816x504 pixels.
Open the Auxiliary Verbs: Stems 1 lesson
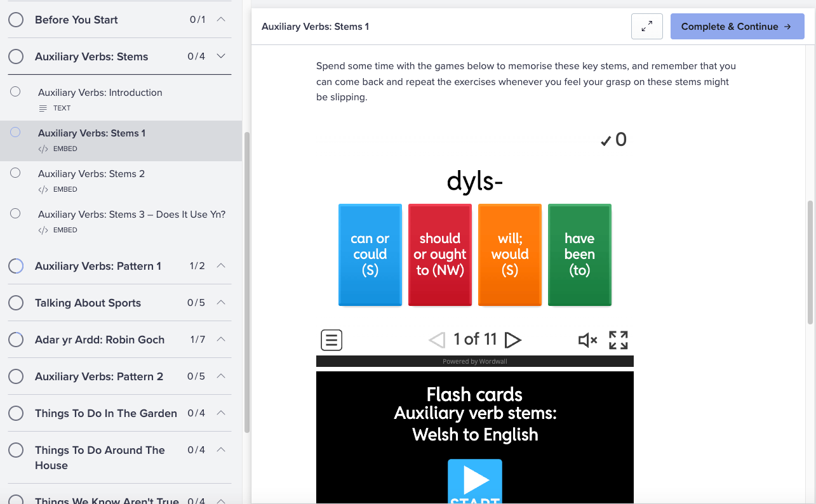pyautogui.click(x=92, y=133)
